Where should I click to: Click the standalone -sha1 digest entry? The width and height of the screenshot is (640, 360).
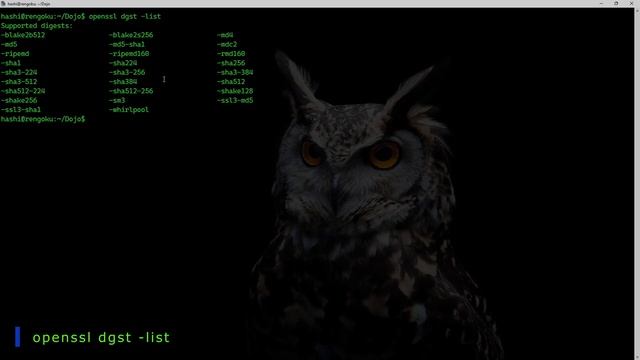[x=11, y=63]
